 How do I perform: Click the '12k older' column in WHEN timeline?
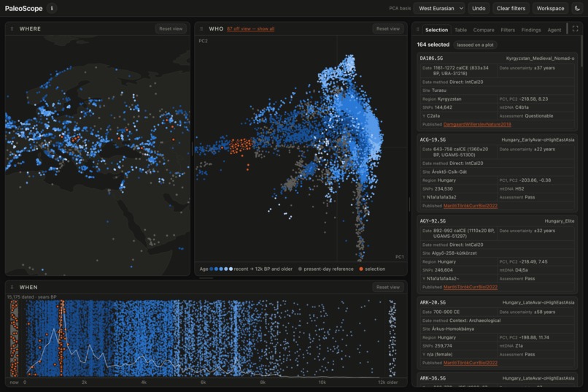tap(392, 339)
